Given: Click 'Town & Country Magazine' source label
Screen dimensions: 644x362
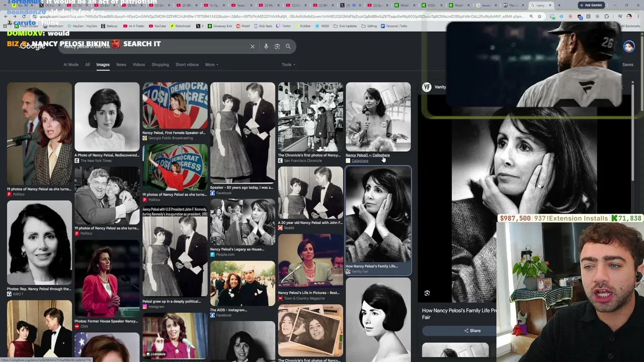Looking at the screenshot, I should click(x=304, y=299).
